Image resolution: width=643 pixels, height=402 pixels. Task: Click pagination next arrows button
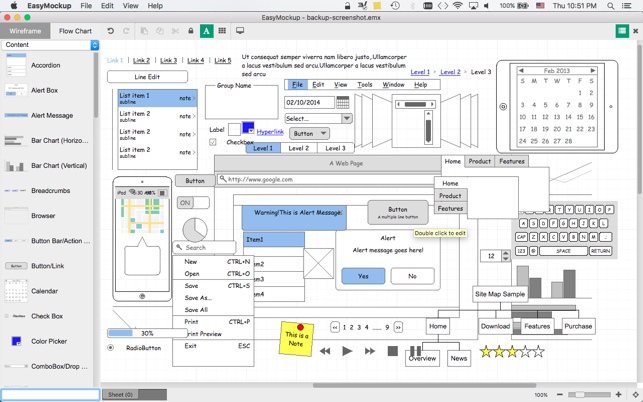click(x=398, y=327)
